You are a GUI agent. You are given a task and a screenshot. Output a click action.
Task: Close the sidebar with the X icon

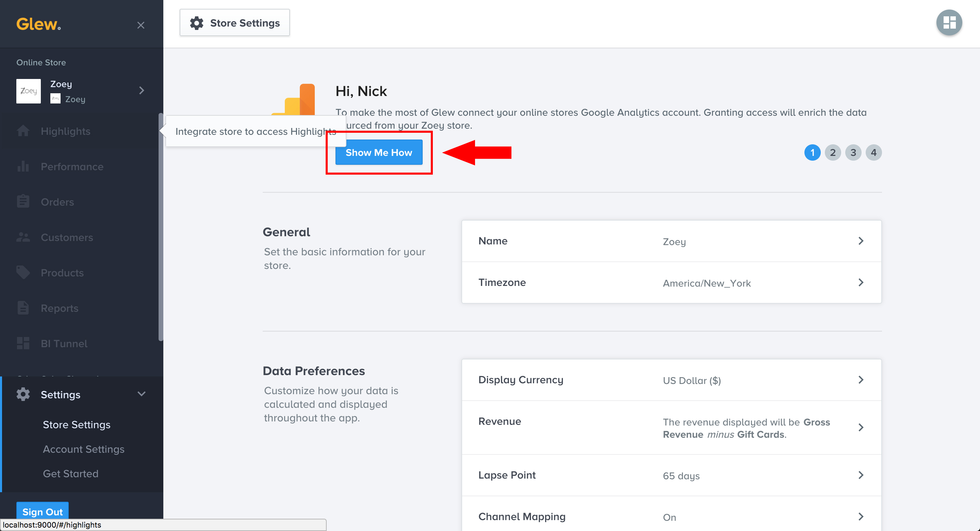click(141, 25)
